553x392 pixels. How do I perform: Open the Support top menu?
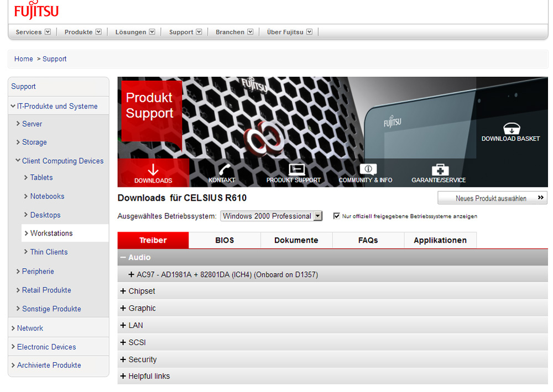(x=181, y=32)
